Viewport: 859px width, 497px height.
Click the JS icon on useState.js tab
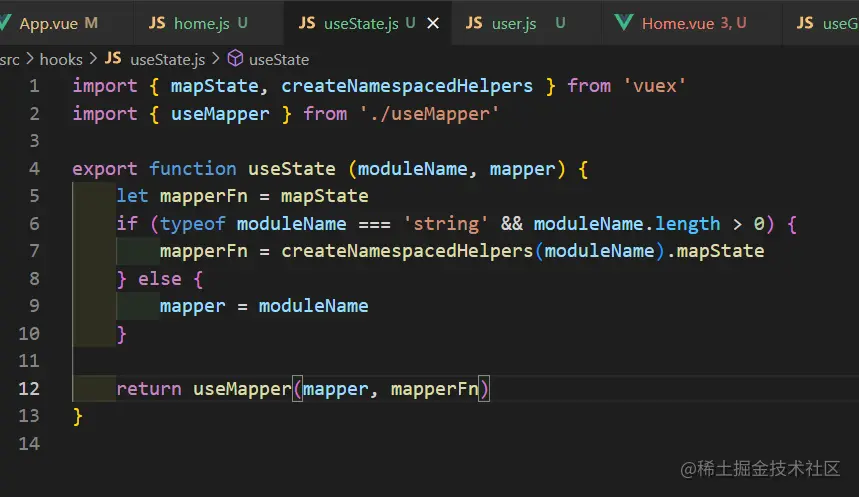[x=307, y=22]
